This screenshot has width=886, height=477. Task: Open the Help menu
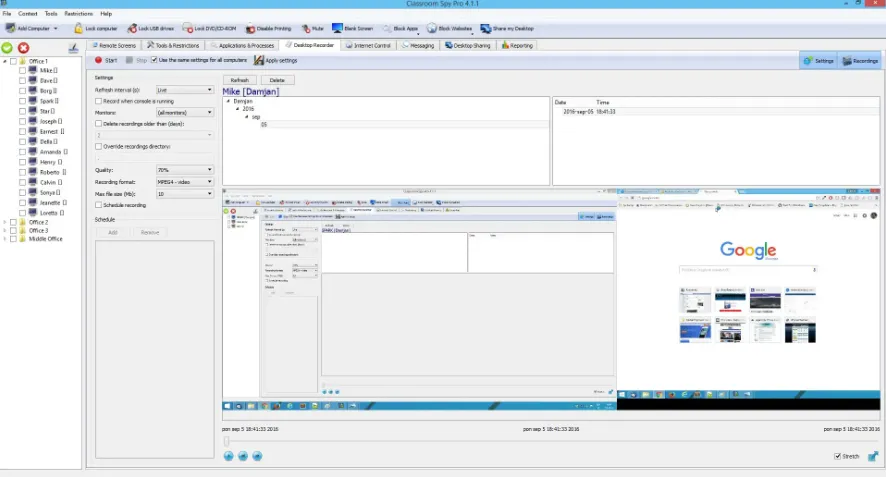click(x=106, y=14)
